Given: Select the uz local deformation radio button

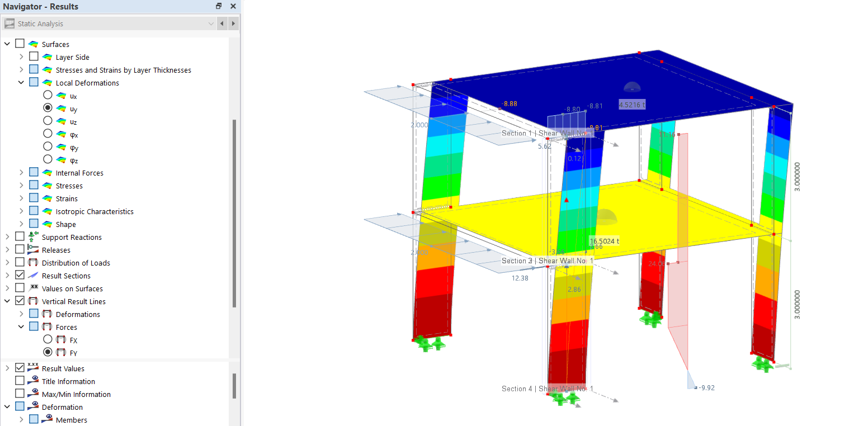Looking at the screenshot, I should (48, 120).
